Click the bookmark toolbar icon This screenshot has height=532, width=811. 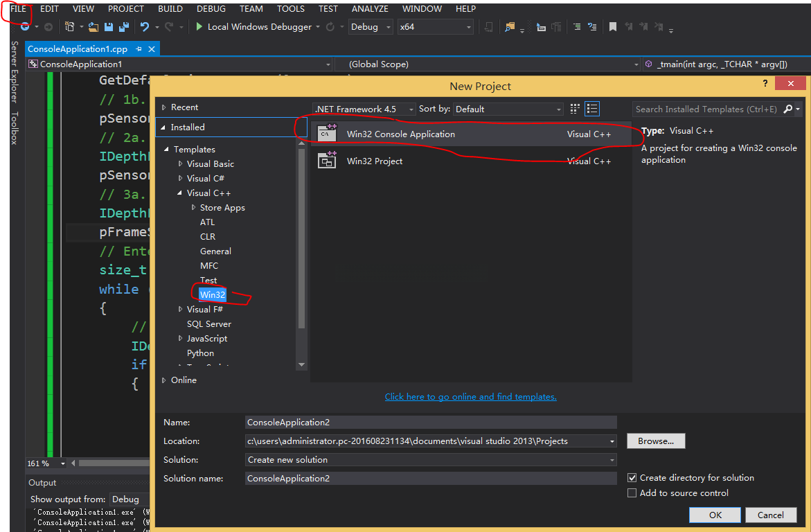(x=612, y=27)
